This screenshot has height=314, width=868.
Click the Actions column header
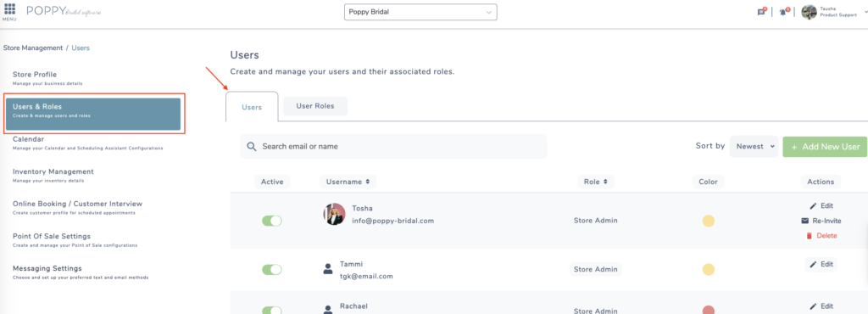[x=821, y=182]
